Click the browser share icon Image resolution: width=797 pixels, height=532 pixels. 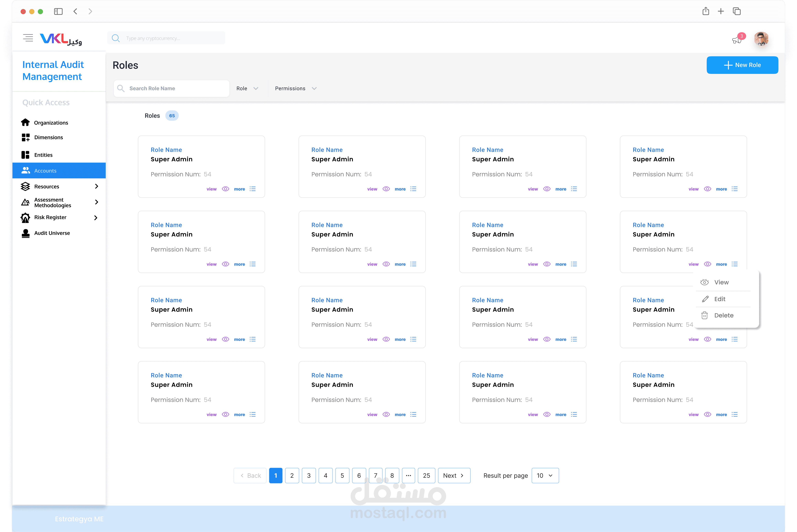point(706,11)
